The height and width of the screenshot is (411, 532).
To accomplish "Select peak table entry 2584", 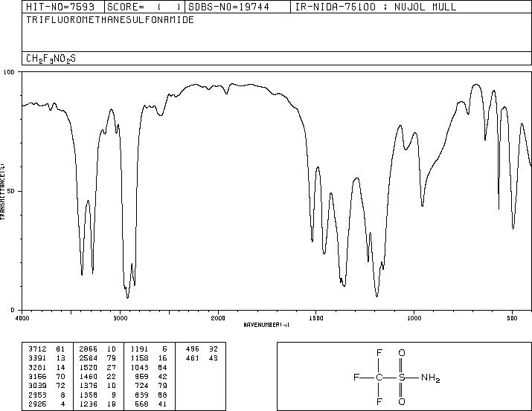I will [x=89, y=358].
